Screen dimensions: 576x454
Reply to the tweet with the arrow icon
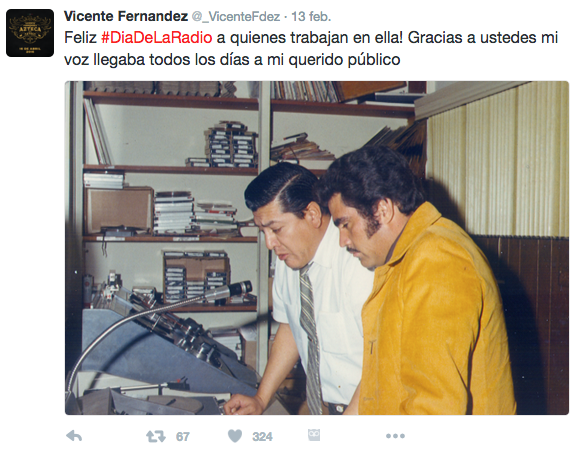[74, 436]
